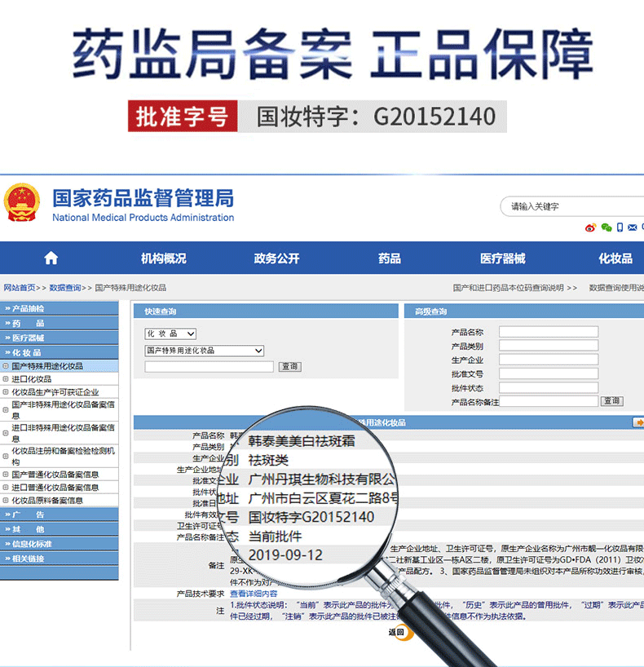Screen dimensions: 644x667
Task: Open the Weibo share icon
Action: coord(591,228)
